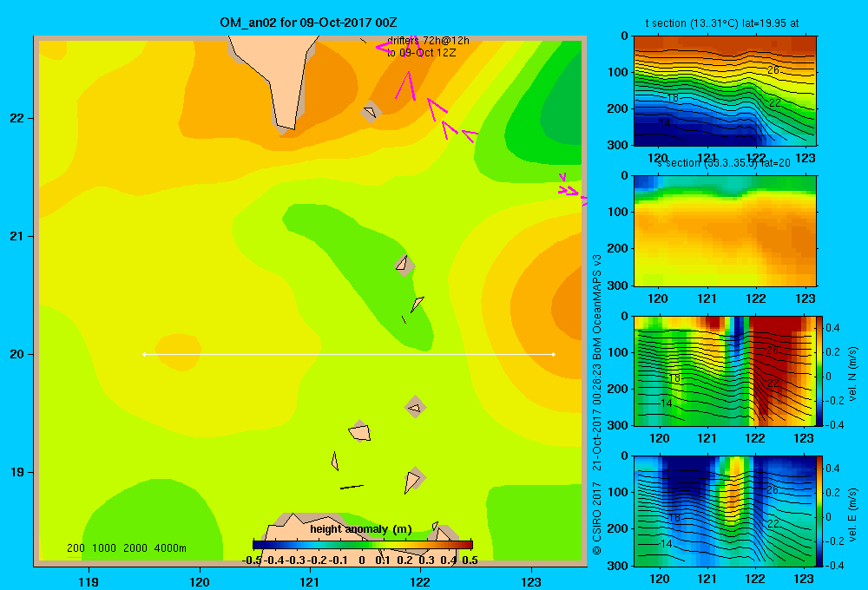Click the large magenta drifter arrow near 22°N
The image size is (868, 590).
point(407,86)
